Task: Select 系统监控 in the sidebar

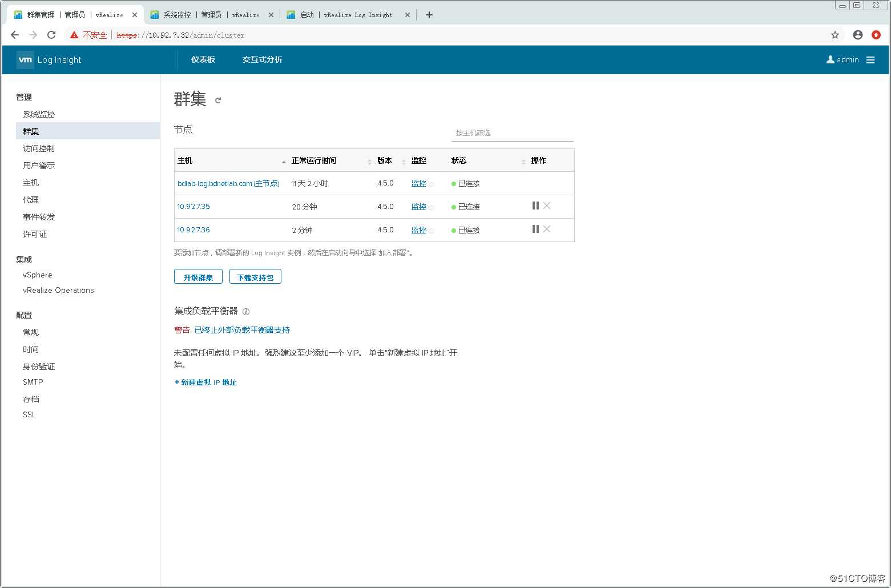Action: coord(39,114)
